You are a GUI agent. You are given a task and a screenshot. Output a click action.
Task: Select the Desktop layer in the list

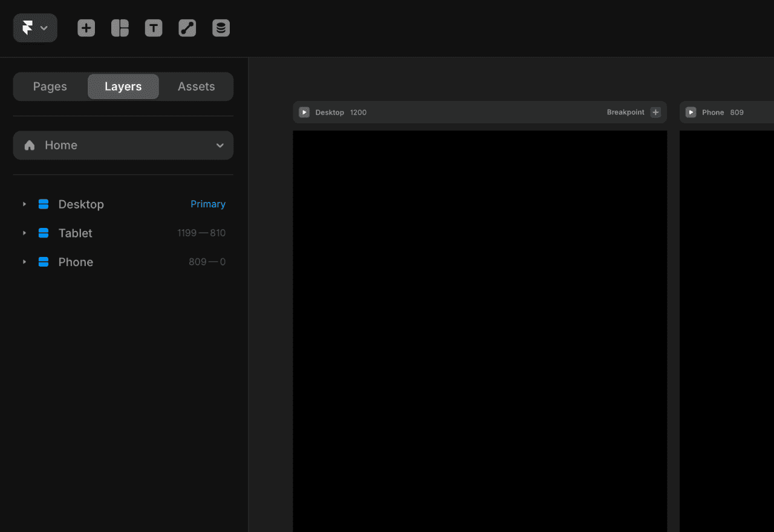(123, 204)
